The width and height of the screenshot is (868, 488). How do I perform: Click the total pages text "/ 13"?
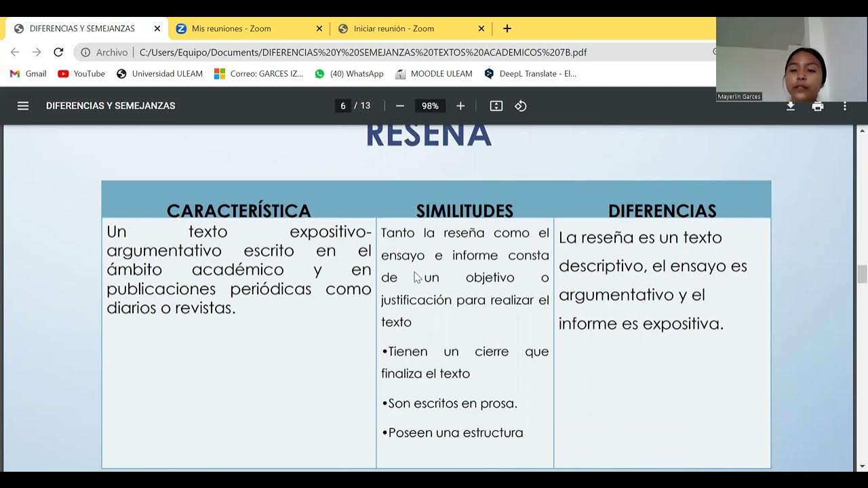[362, 106]
